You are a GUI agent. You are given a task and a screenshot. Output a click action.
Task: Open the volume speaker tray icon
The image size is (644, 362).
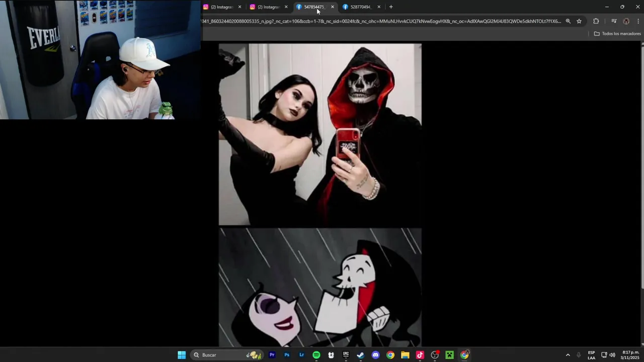coord(612,355)
